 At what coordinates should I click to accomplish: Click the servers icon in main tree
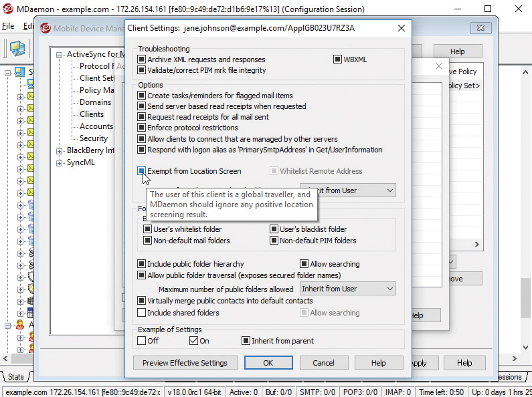pyautogui.click(x=19, y=72)
